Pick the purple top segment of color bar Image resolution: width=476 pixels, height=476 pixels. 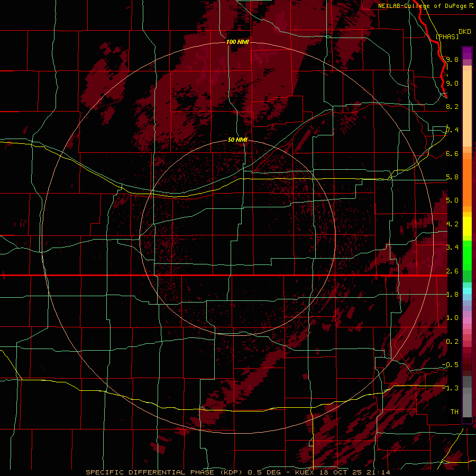[467, 53]
